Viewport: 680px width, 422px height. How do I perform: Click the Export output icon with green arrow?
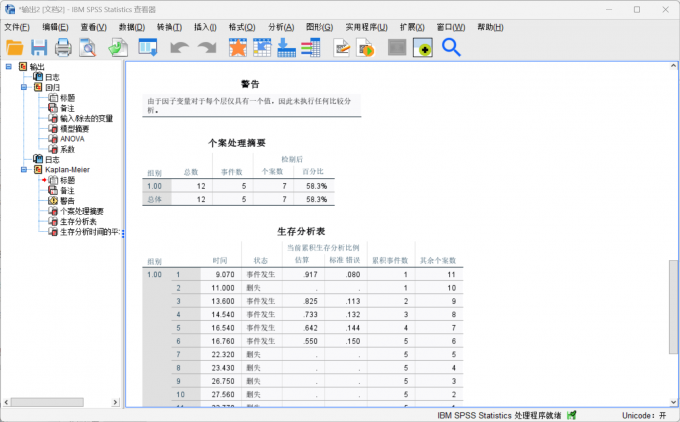(x=118, y=47)
